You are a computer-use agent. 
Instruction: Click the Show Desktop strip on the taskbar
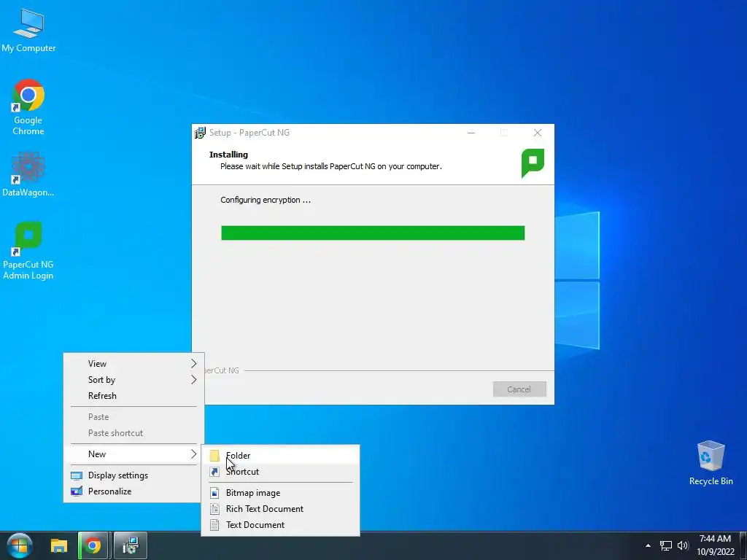(x=743, y=545)
